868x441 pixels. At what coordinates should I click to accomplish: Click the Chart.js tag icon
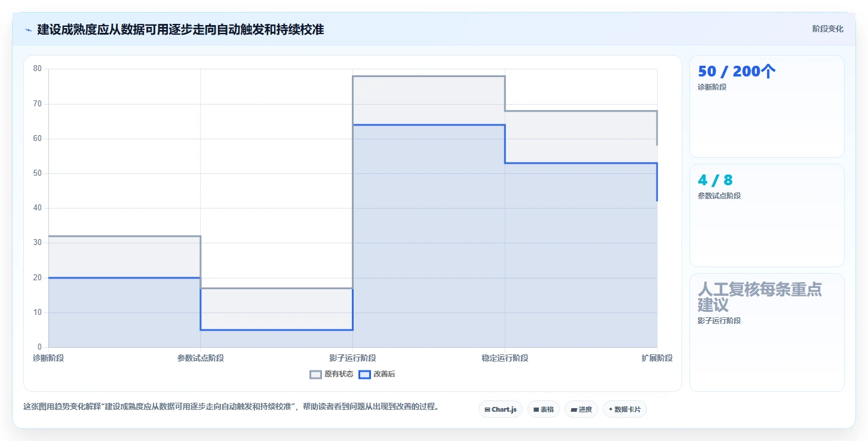pyautogui.click(x=487, y=410)
